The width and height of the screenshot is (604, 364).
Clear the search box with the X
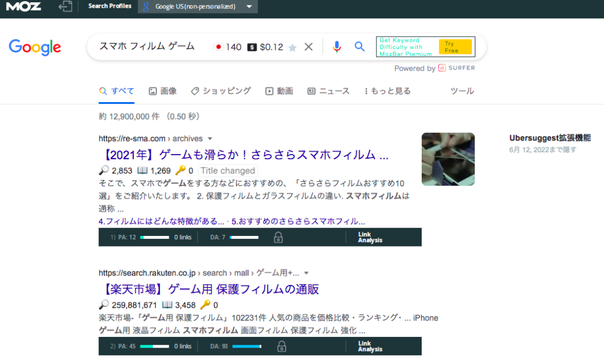point(308,47)
